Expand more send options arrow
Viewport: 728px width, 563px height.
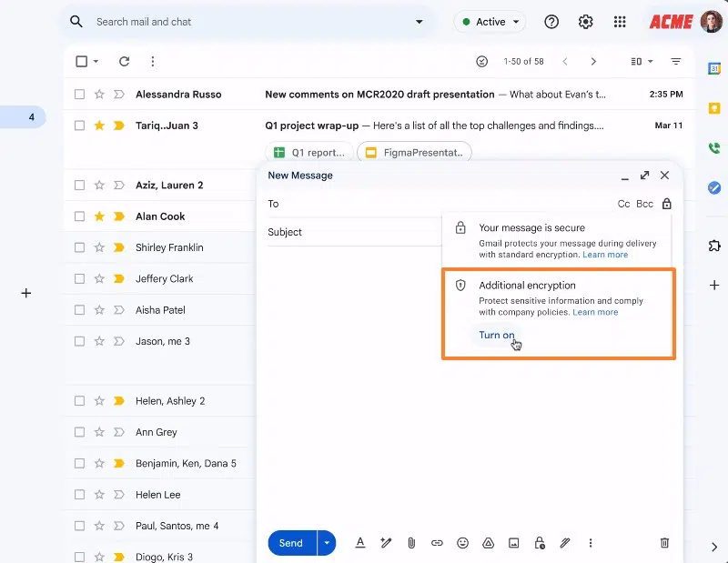(327, 543)
